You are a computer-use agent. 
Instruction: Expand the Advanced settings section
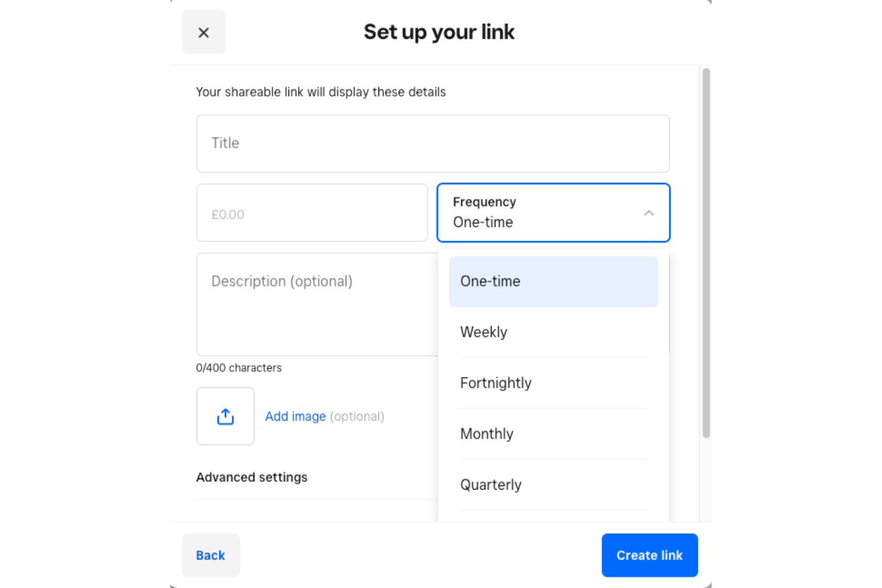(x=251, y=477)
